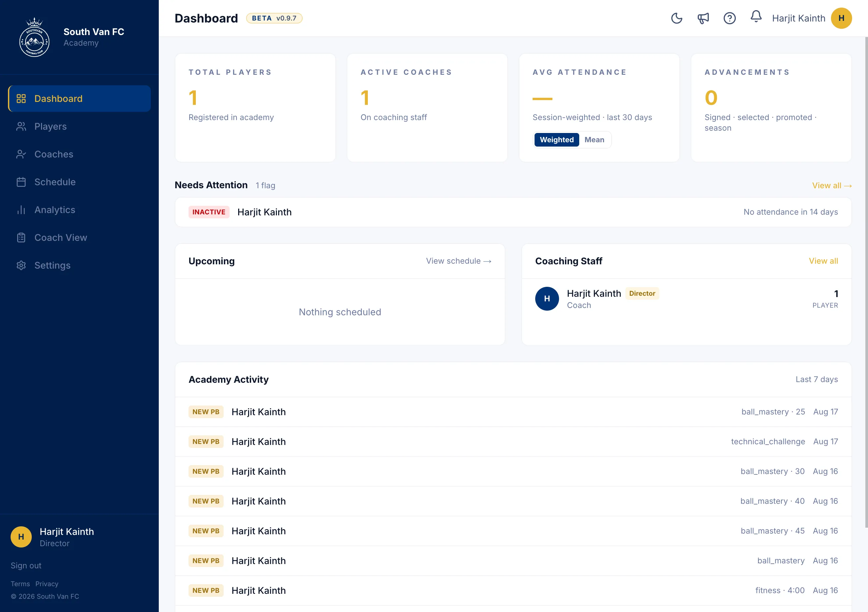
Task: Open the Players menu item
Action: click(79, 127)
